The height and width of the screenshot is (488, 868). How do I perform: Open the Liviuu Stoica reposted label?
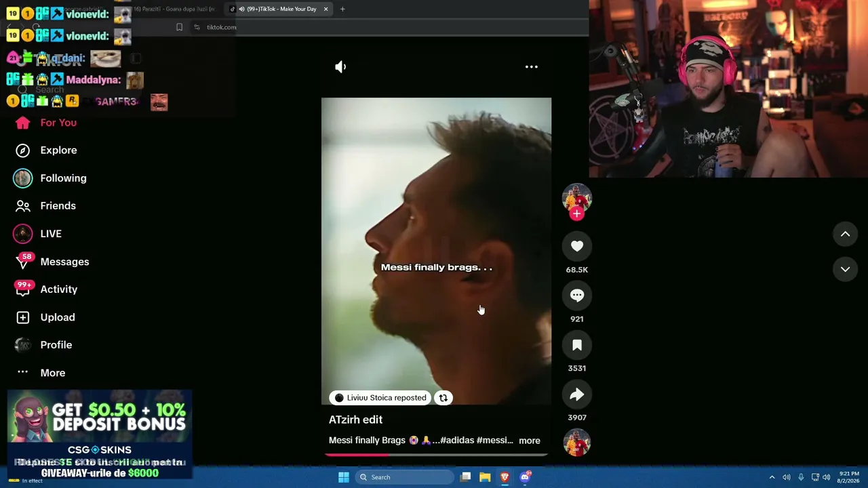coord(380,398)
